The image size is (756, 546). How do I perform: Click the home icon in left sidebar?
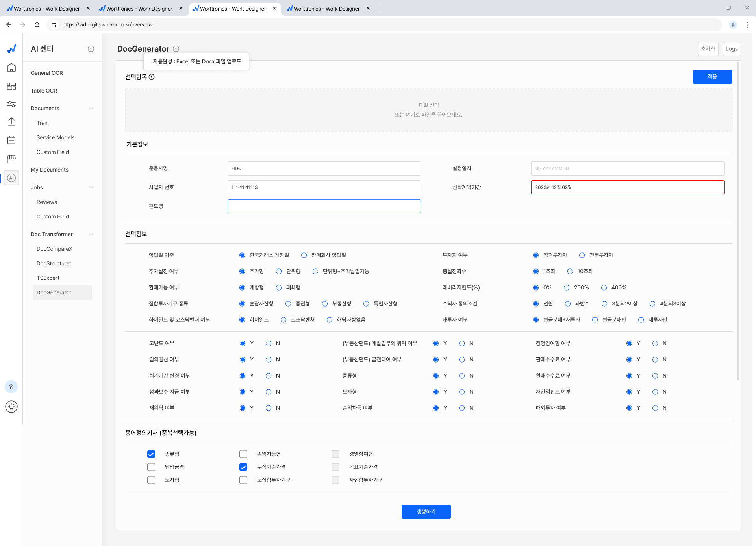(11, 68)
